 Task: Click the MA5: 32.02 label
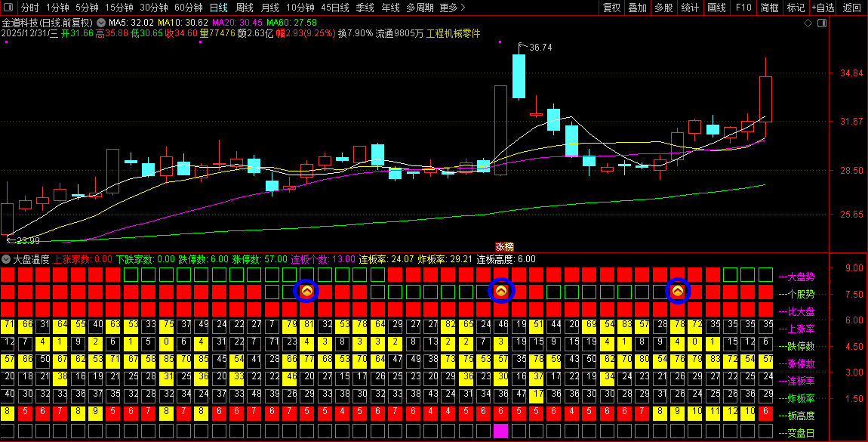click(131, 23)
